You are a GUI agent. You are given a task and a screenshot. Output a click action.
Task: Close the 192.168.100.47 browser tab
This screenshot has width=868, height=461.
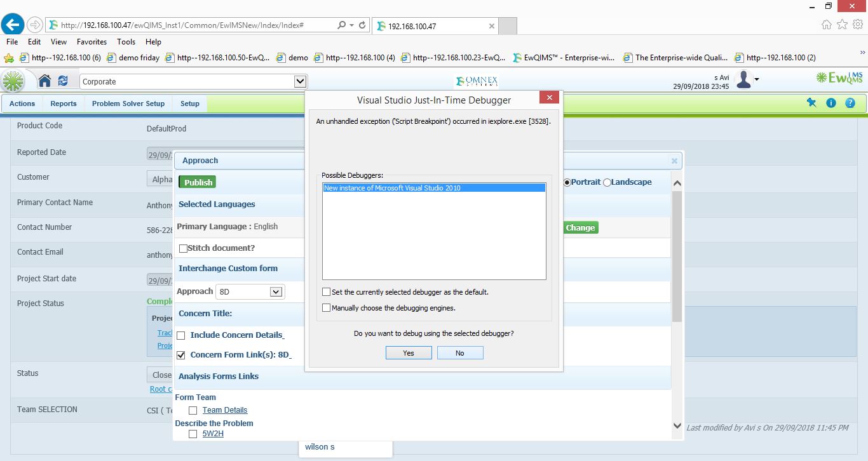492,26
